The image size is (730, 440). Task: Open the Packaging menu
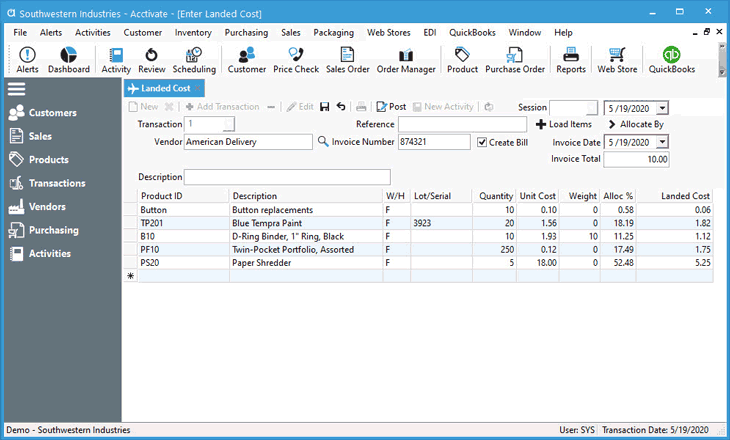click(333, 33)
